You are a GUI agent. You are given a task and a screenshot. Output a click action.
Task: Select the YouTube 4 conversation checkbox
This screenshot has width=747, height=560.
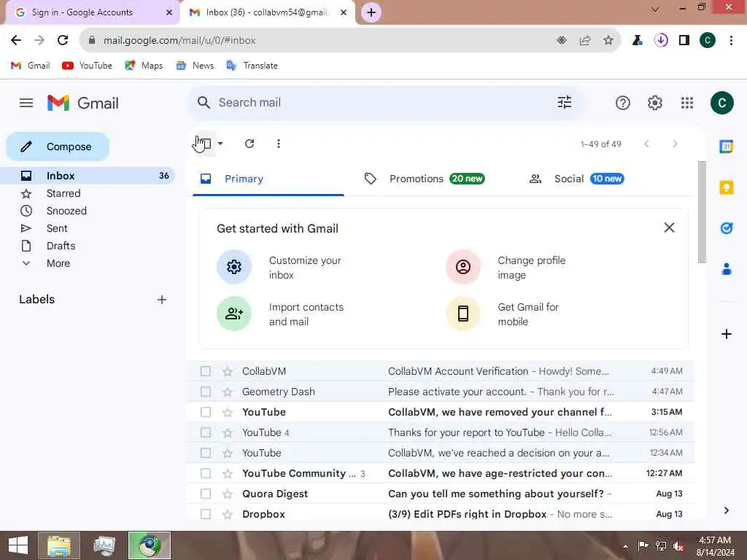205,432
